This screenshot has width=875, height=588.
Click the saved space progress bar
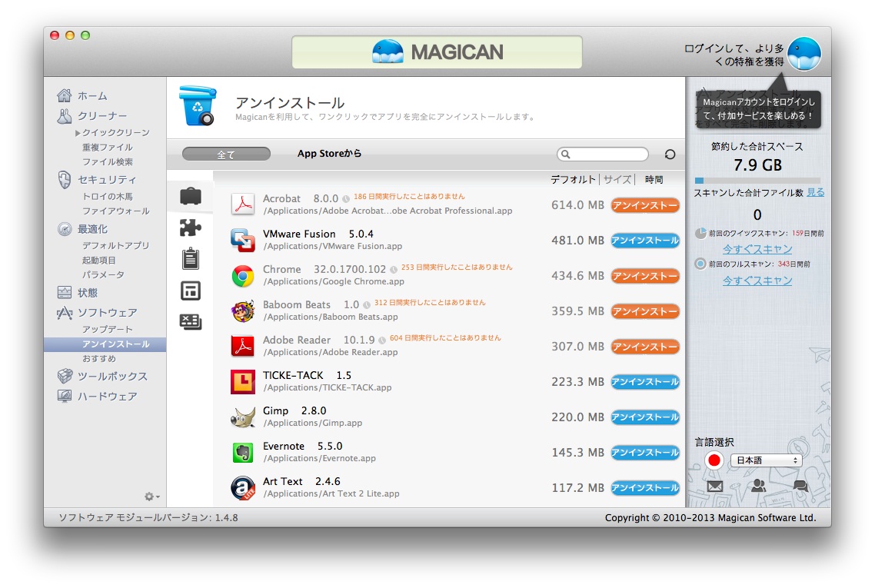pos(758,181)
